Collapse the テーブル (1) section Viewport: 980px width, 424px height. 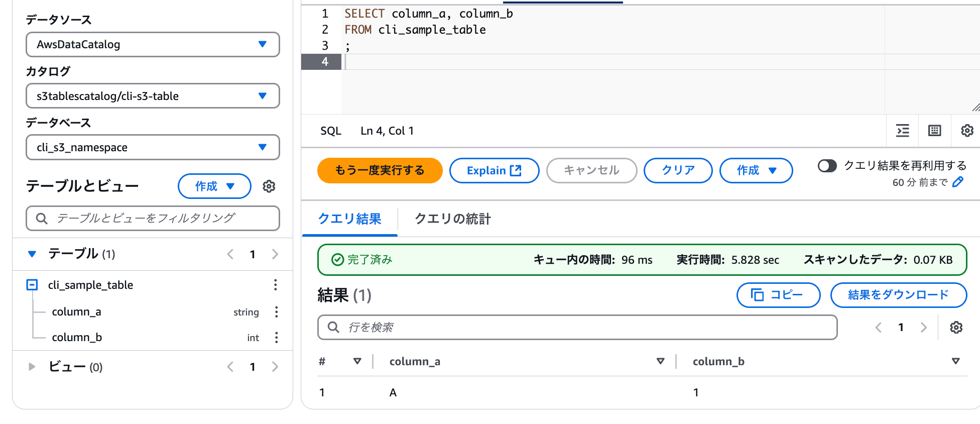pyautogui.click(x=32, y=254)
